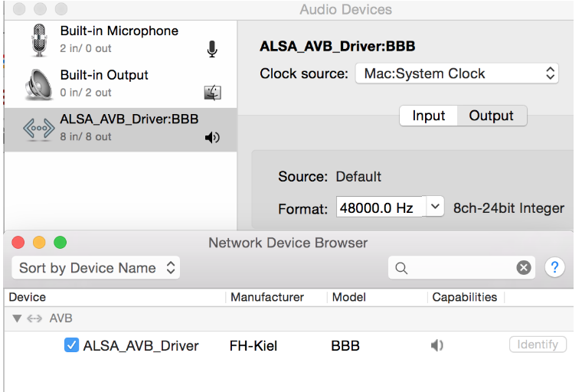
Task: Click the Capabilities column header
Action: (464, 297)
